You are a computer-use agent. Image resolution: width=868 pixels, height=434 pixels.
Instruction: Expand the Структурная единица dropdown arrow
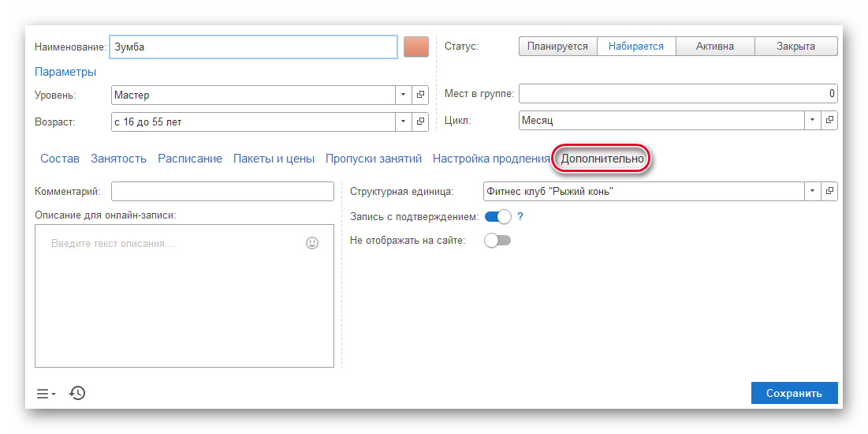[813, 191]
